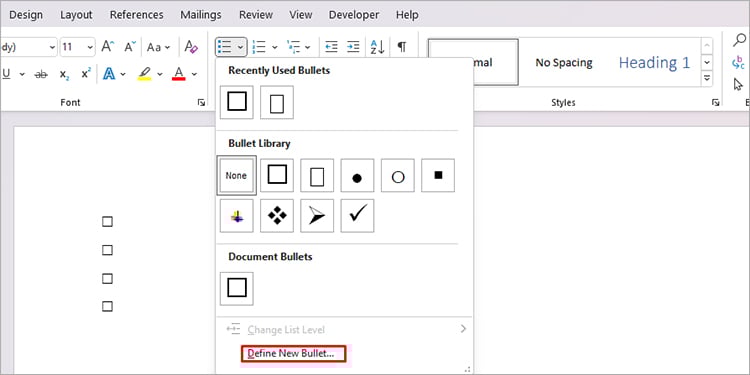Open the underline style dropdown arrow

click(x=22, y=74)
